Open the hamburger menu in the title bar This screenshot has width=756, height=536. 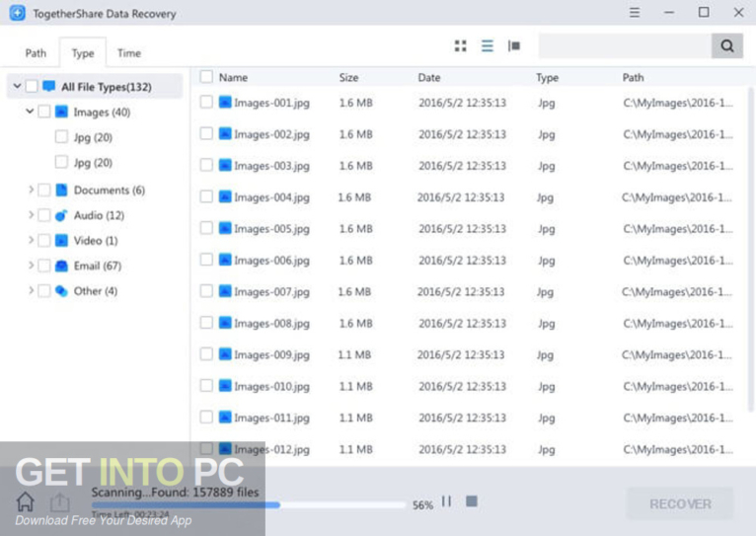click(635, 13)
